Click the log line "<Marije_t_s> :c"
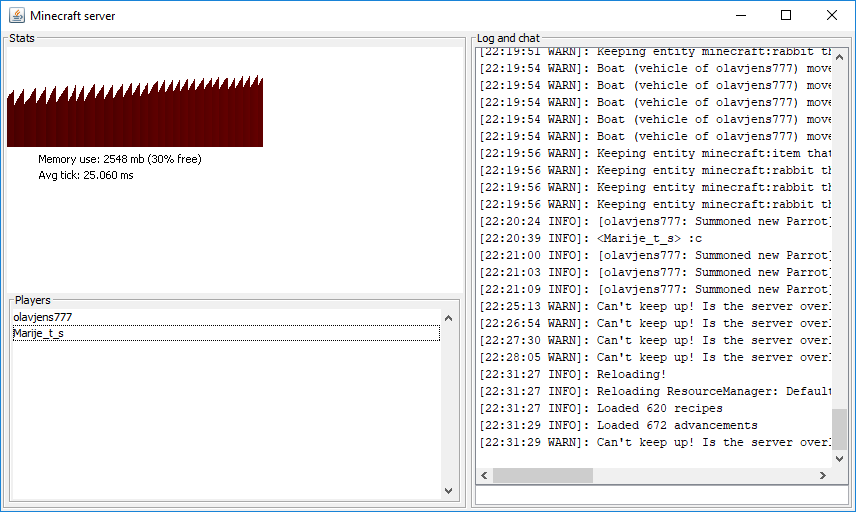This screenshot has height=512, width=856. (591, 239)
